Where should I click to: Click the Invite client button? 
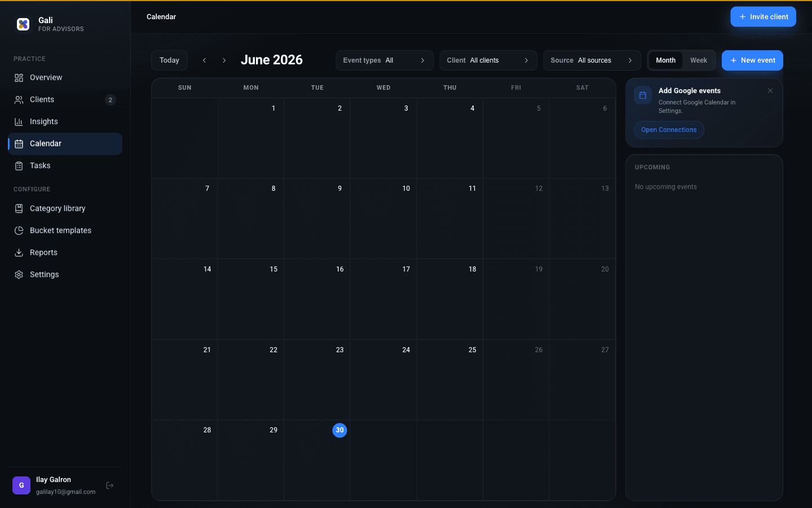(x=763, y=17)
